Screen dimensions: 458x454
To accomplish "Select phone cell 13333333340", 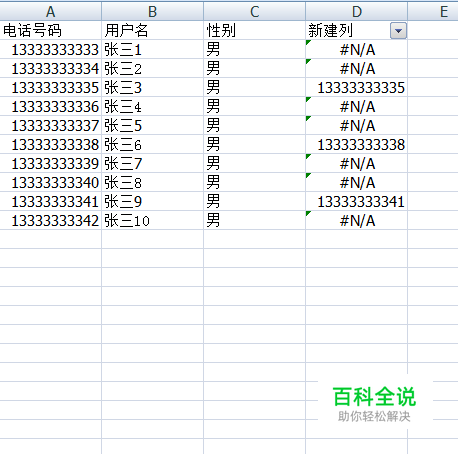I will [51, 183].
